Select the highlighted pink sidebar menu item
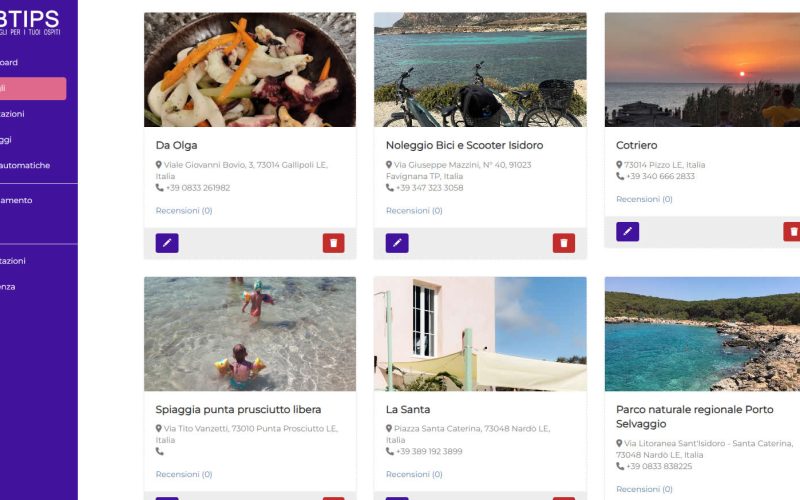The image size is (800, 500). [x=33, y=88]
